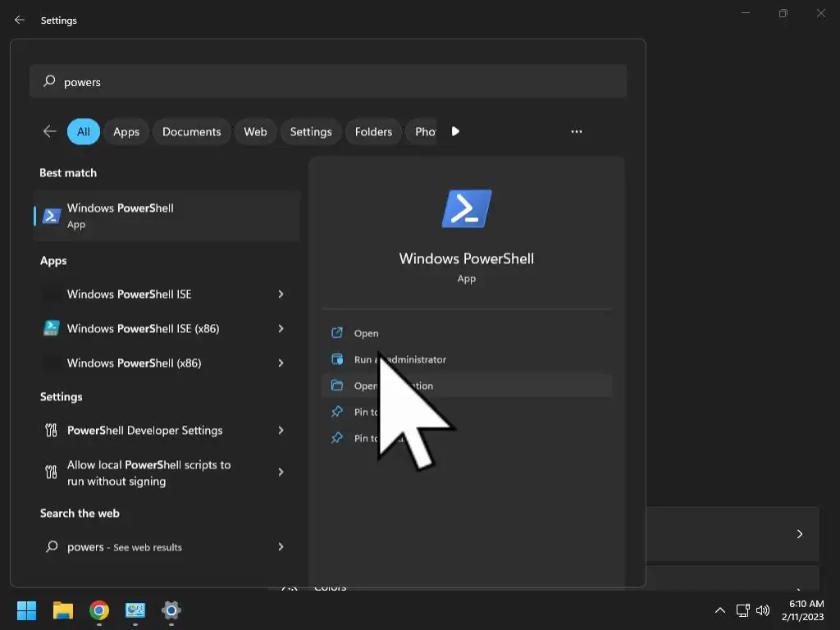Click the Search the web heading
840x630 pixels.
(80, 514)
